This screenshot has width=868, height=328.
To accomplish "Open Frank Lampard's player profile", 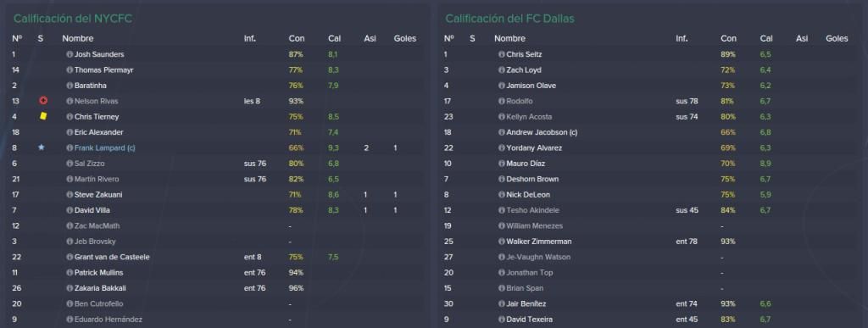I will click(104, 148).
